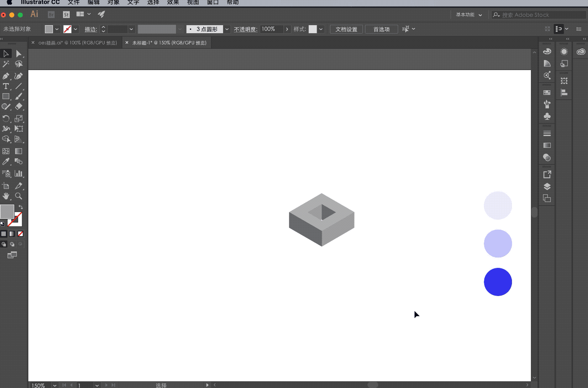The image size is (588, 388).
Task: Select the Lasso tool
Action: pyautogui.click(x=18, y=64)
